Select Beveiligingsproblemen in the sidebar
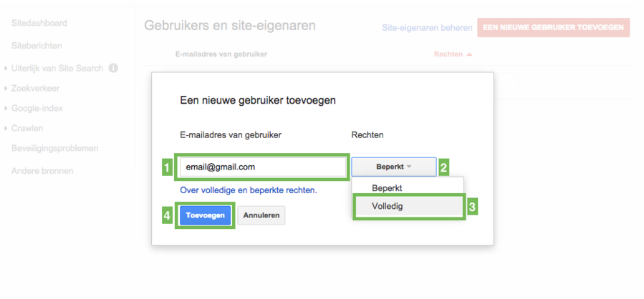Screen dimensions: 644x299 click(x=54, y=149)
